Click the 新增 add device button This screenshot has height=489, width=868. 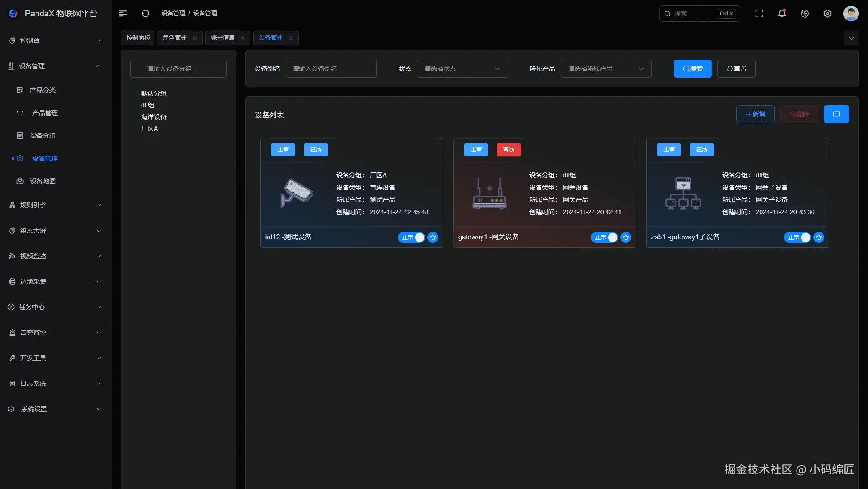(x=756, y=114)
